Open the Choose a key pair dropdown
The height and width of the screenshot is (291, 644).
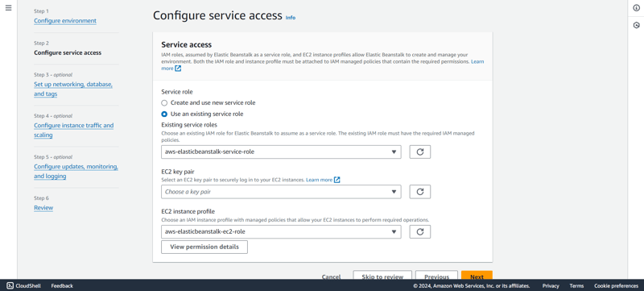point(281,192)
